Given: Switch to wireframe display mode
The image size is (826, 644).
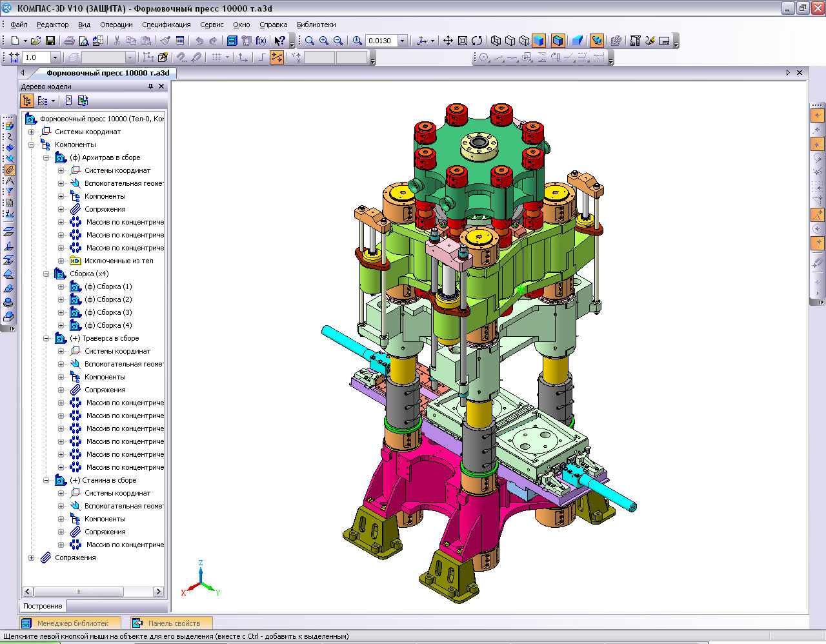Looking at the screenshot, I should (496, 41).
